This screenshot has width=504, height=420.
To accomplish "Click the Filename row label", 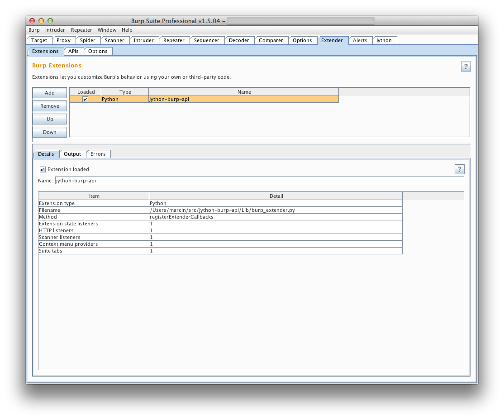I will tap(49, 210).
